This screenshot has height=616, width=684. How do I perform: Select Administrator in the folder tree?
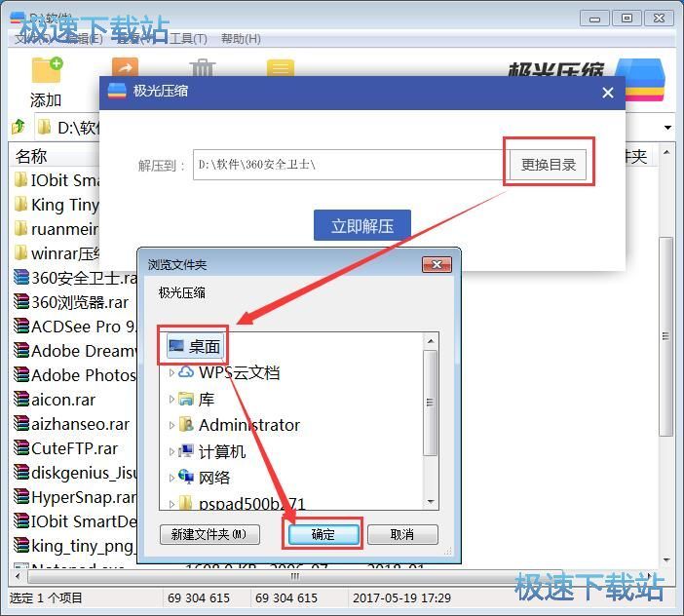[x=249, y=425]
